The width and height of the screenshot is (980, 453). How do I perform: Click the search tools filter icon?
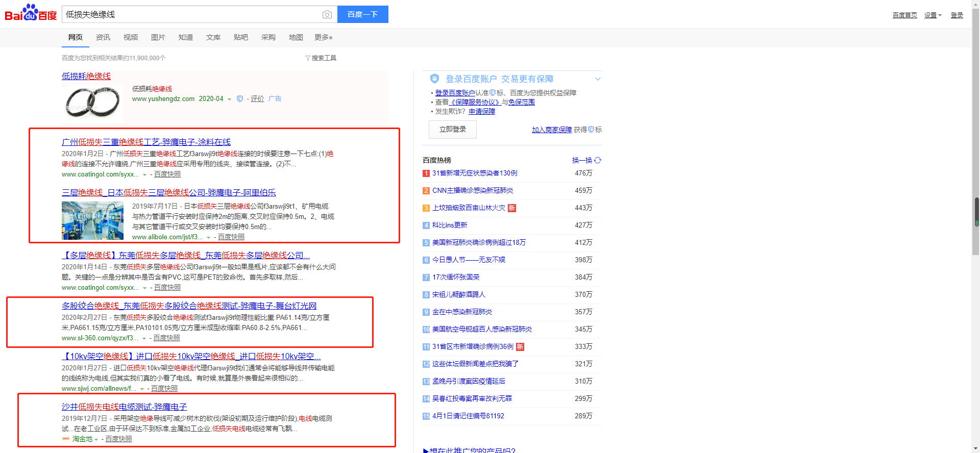click(308, 58)
